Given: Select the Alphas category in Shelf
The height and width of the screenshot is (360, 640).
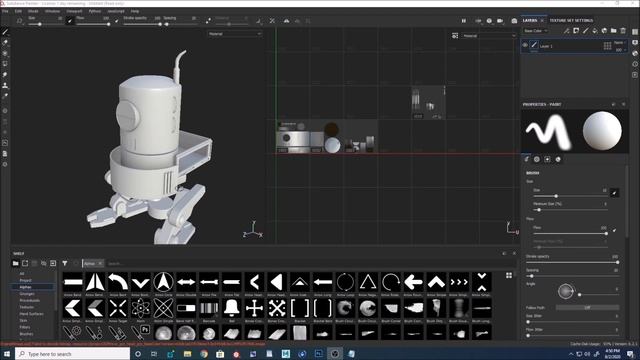Looking at the screenshot, I should 25,287.
